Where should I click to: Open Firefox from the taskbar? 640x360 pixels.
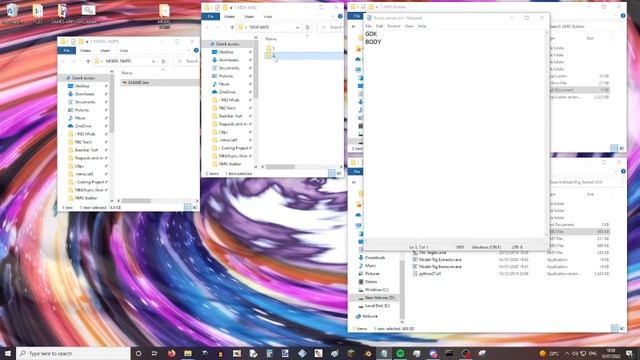click(x=171, y=353)
